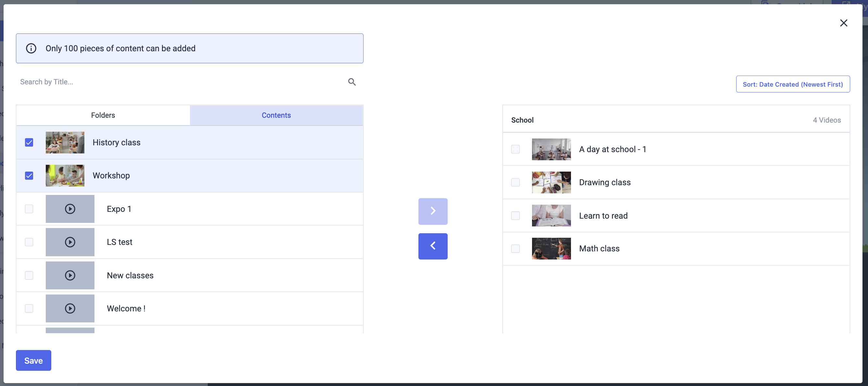Uncheck the History class checkbox
This screenshot has height=386, width=868.
click(29, 142)
